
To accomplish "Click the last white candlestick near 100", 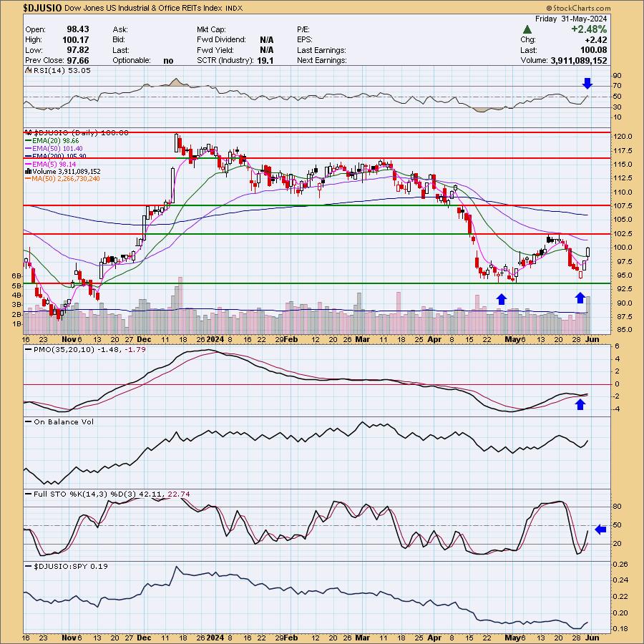I will point(589,252).
